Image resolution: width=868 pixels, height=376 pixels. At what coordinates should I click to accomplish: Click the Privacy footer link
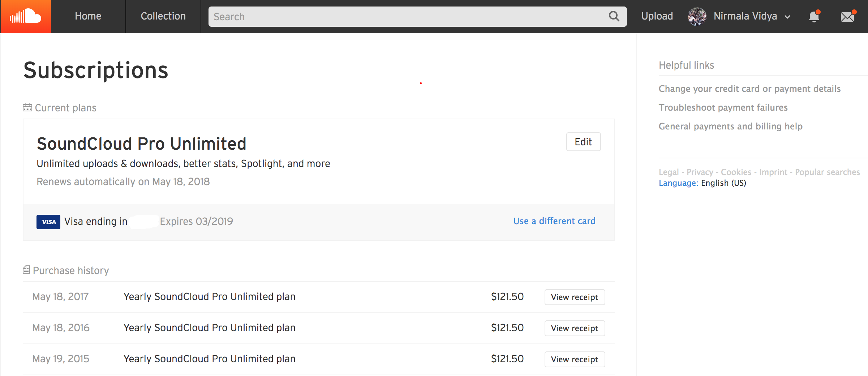[x=700, y=172]
